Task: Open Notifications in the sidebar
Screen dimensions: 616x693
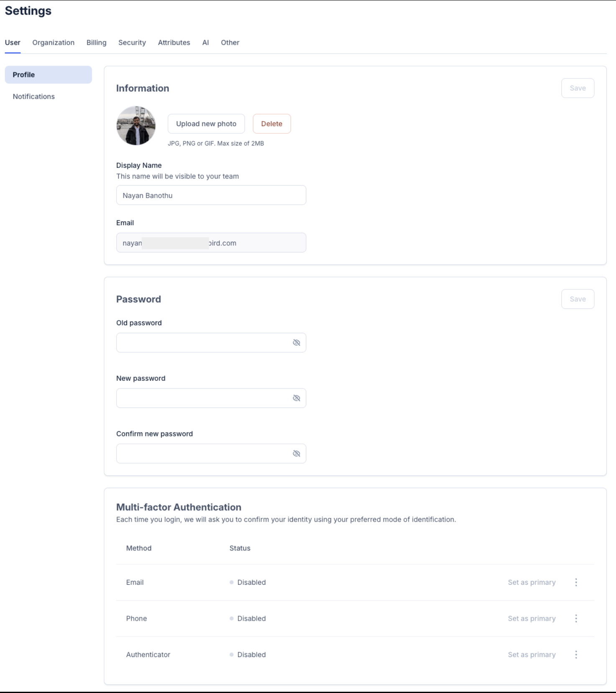Action: (x=34, y=97)
